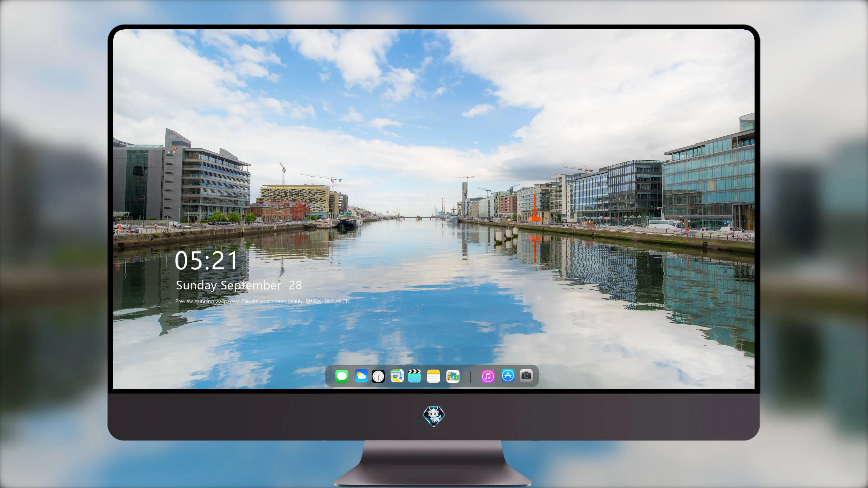
Task: Click the dragon mascot logo on the monitor chin
Action: point(434,416)
